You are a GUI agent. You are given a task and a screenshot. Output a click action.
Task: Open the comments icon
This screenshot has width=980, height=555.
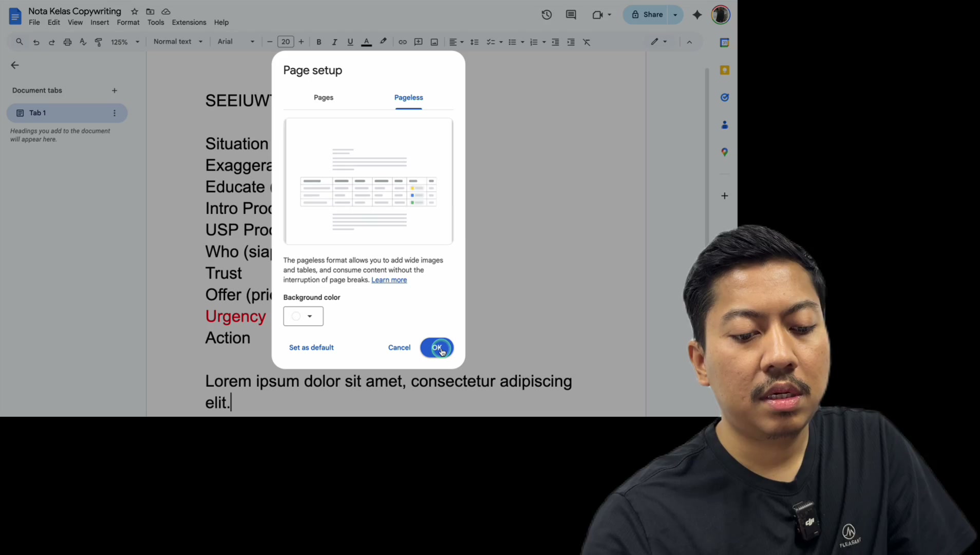(571, 15)
